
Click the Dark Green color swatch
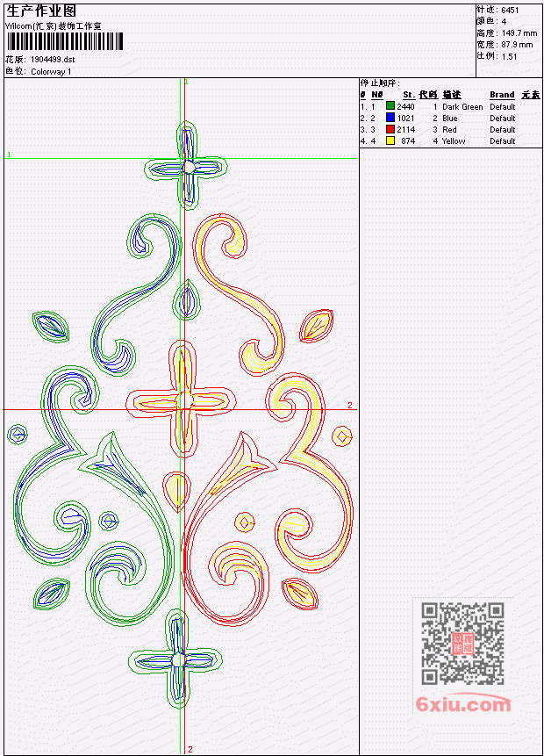coord(390,106)
